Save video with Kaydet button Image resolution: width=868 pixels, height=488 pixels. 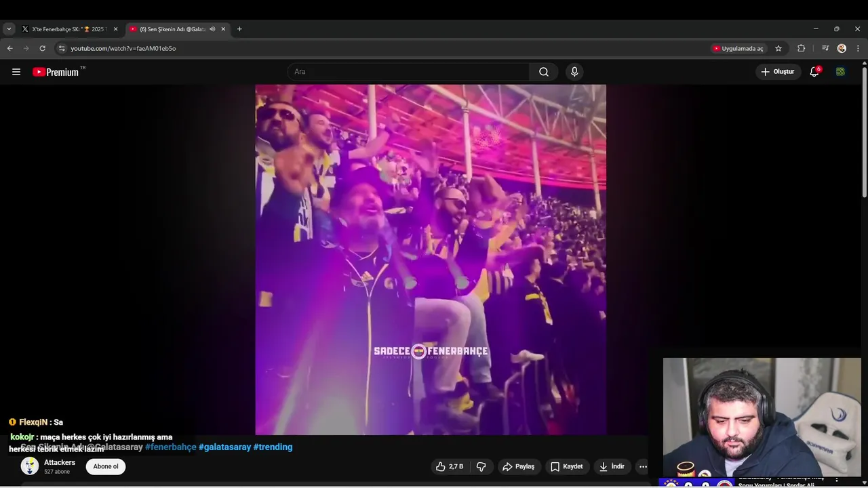point(567,466)
